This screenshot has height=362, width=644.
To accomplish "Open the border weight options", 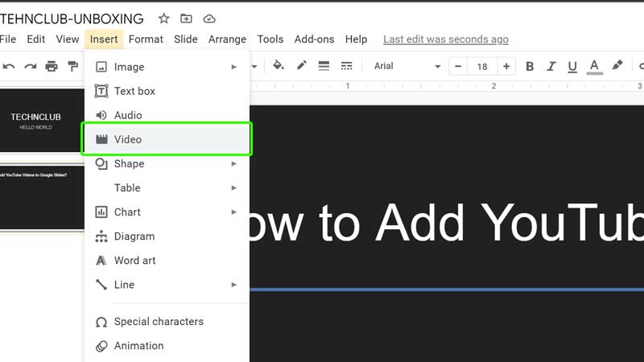I will 324,66.
